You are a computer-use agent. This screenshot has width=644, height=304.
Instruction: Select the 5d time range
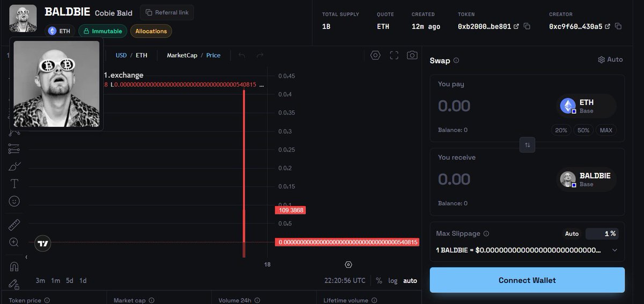[x=70, y=280]
